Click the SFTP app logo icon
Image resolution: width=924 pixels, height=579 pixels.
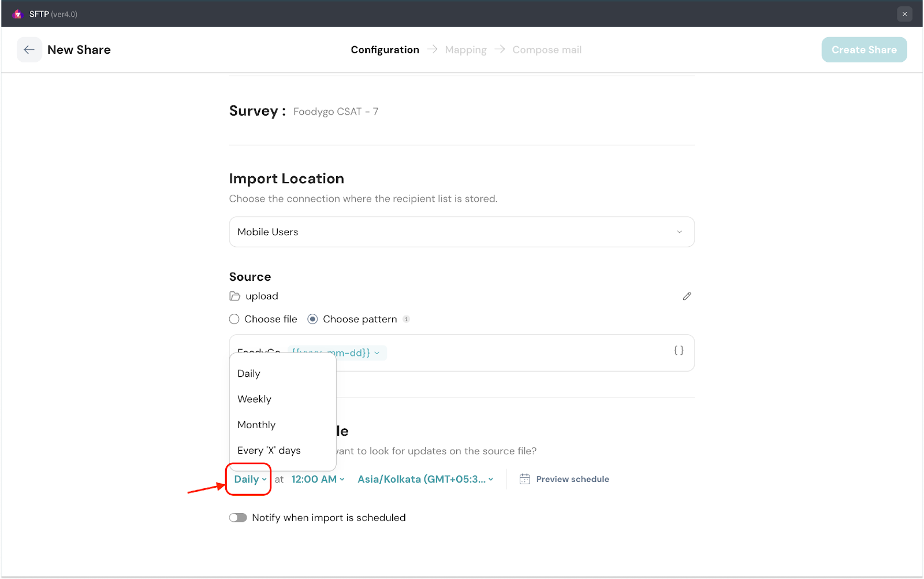[x=17, y=14]
